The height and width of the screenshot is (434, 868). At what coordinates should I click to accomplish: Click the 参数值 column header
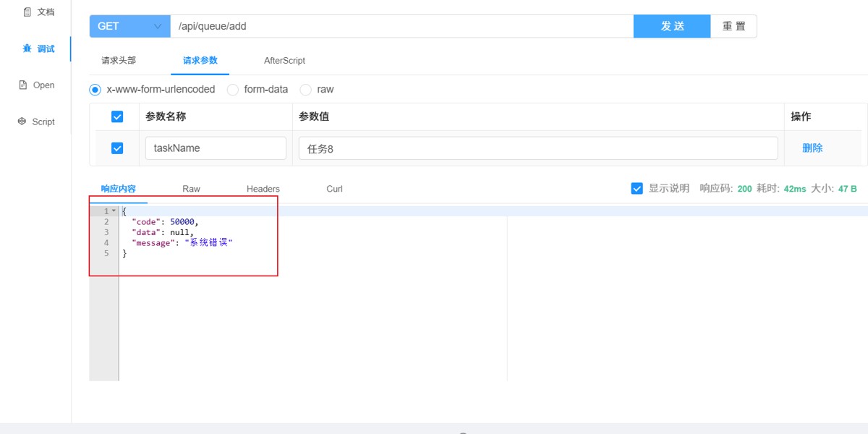tap(314, 116)
